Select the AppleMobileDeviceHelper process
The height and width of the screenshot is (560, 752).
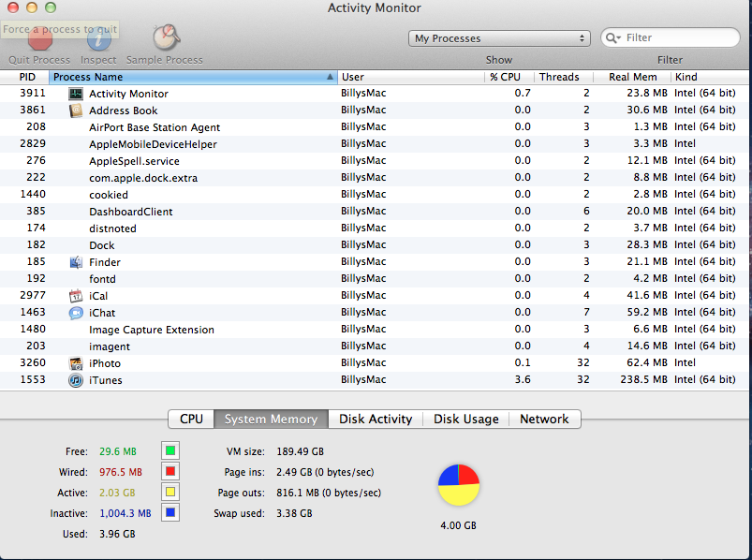(x=374, y=144)
